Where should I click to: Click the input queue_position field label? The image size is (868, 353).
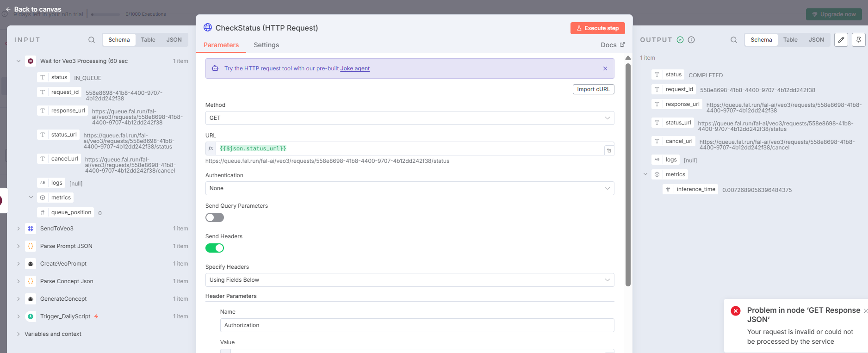[71, 212]
